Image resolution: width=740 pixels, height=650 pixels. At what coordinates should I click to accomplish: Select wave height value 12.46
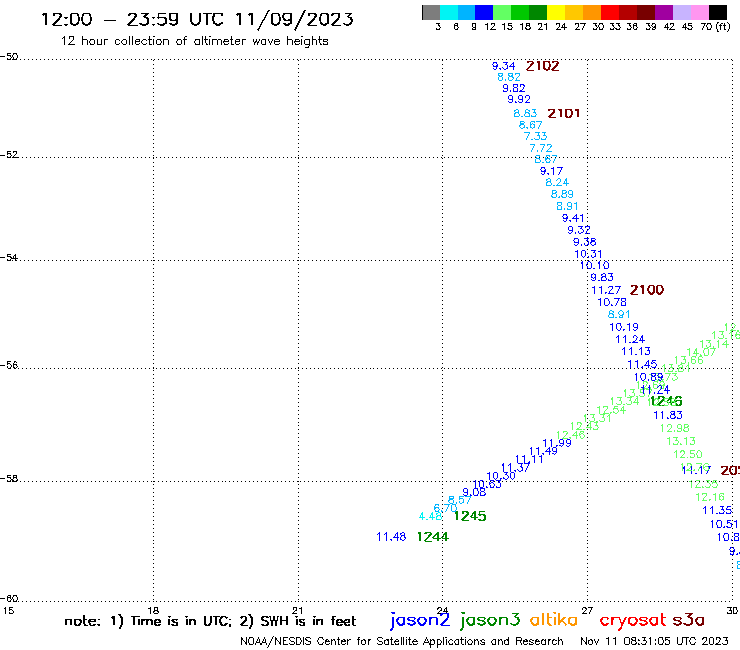[571, 435]
